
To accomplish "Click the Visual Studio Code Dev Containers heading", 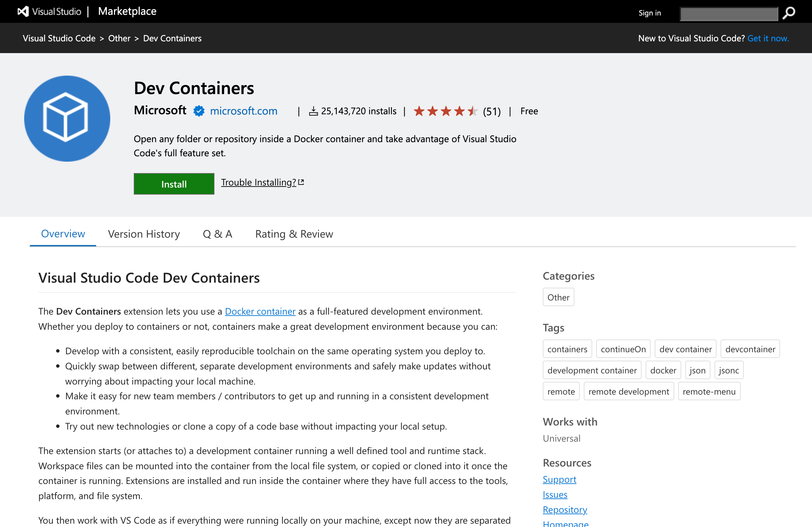I will click(149, 278).
